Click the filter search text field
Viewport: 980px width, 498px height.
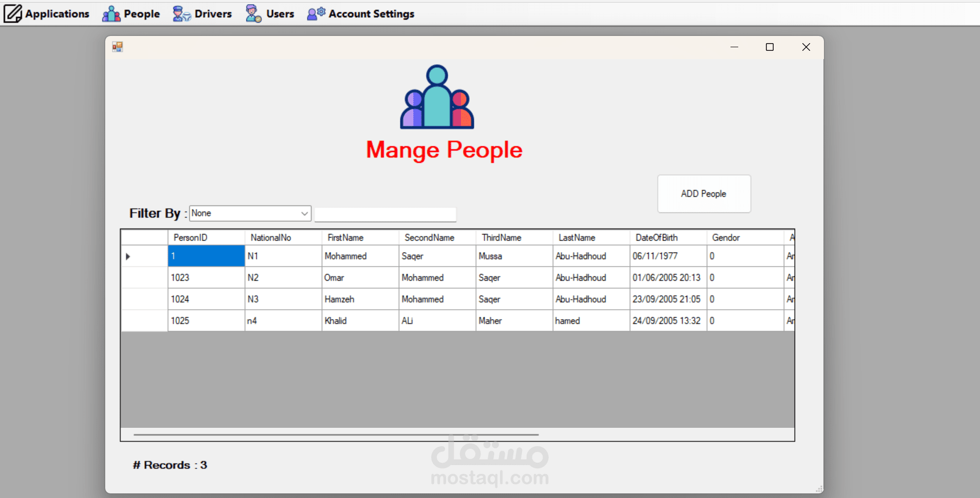tap(386, 214)
